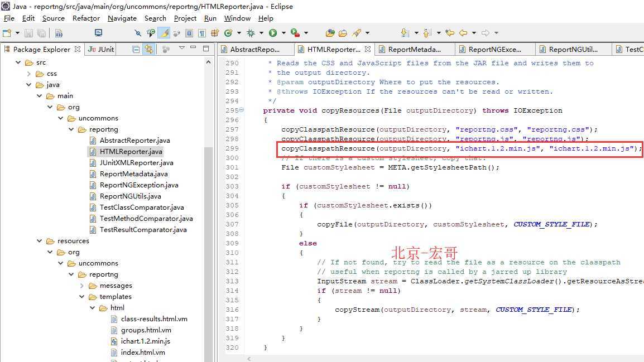The height and width of the screenshot is (362, 644).
Task: Open JUnitXMLReporter.java from the tree
Action: click(136, 163)
